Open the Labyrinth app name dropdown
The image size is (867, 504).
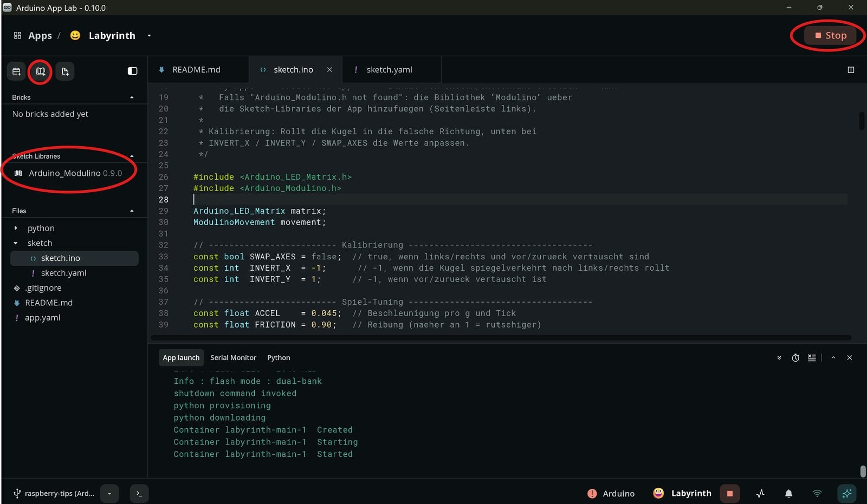(x=149, y=36)
